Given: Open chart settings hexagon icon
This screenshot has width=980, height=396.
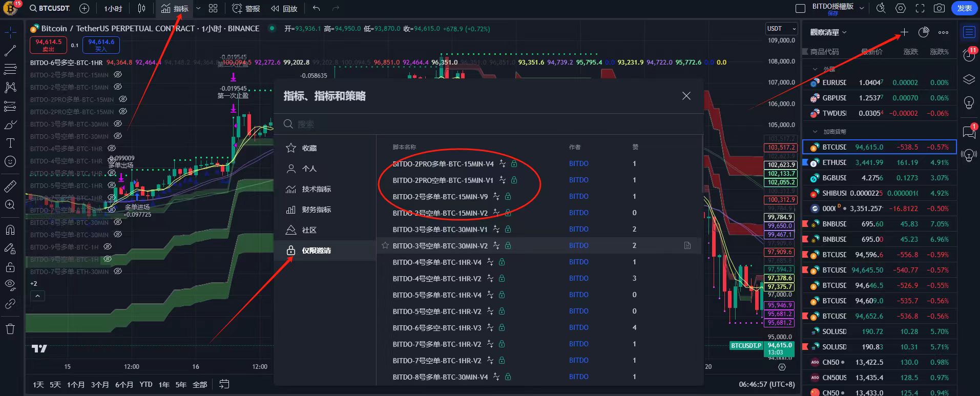Looking at the screenshot, I should (901, 8).
